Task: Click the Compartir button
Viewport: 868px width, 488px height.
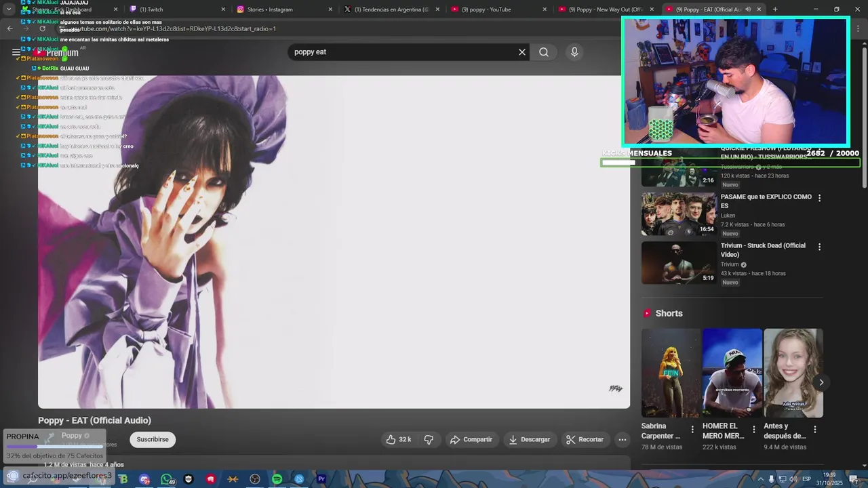Action: coord(471,439)
